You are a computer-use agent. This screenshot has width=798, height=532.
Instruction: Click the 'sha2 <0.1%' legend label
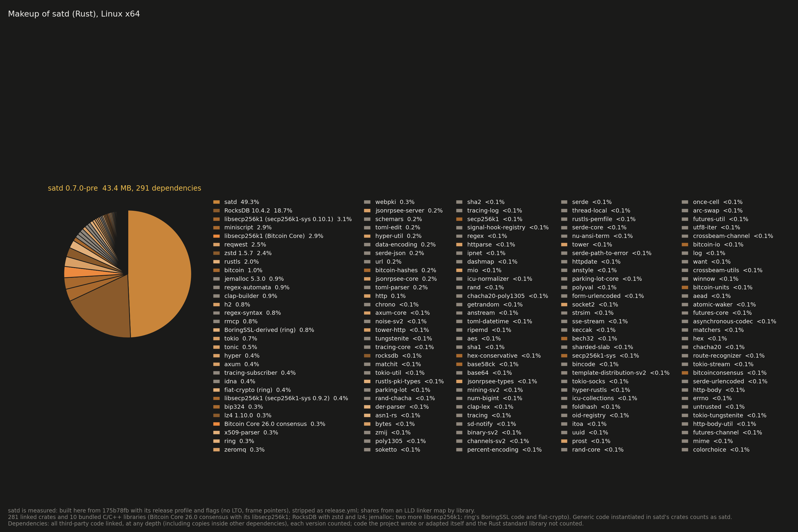(486, 202)
